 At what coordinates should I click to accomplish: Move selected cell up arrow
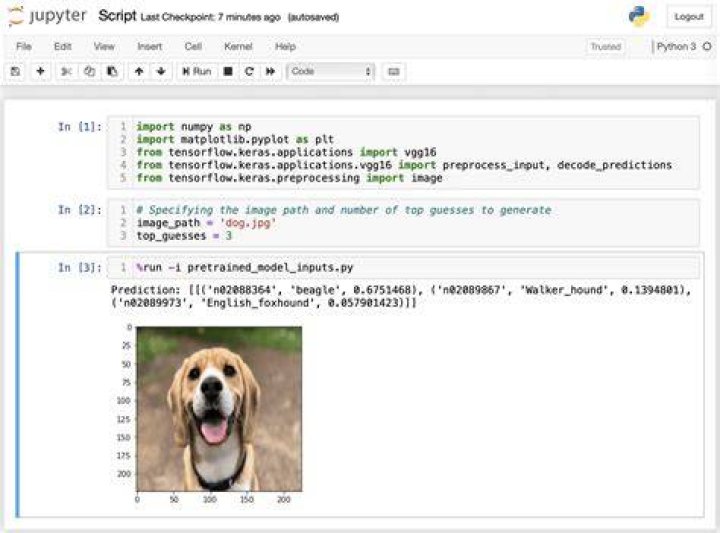pyautogui.click(x=139, y=71)
